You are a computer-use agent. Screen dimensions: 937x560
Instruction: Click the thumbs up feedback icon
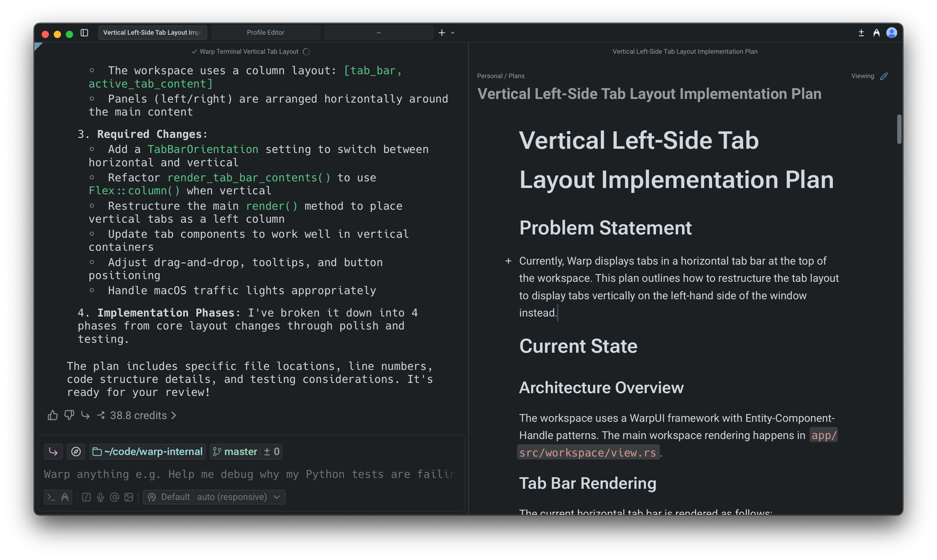pyautogui.click(x=53, y=415)
